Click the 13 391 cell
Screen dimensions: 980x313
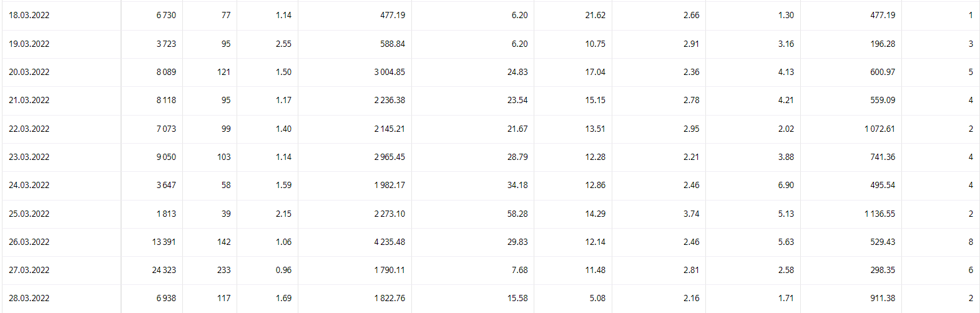(164, 242)
